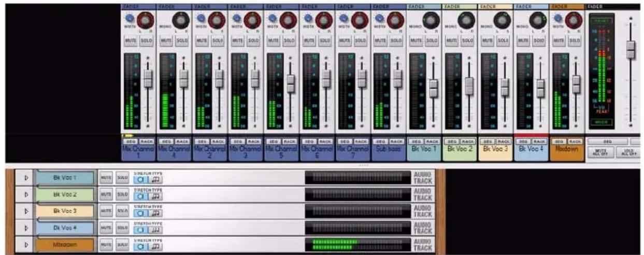Click the red pan knob on Mixdown mixer channel

point(574,21)
